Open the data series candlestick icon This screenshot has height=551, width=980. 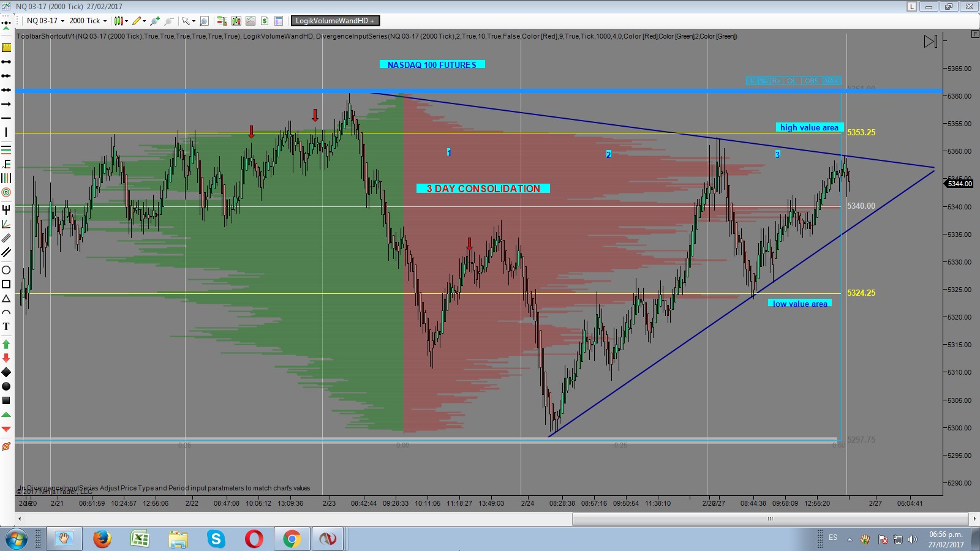point(236,21)
